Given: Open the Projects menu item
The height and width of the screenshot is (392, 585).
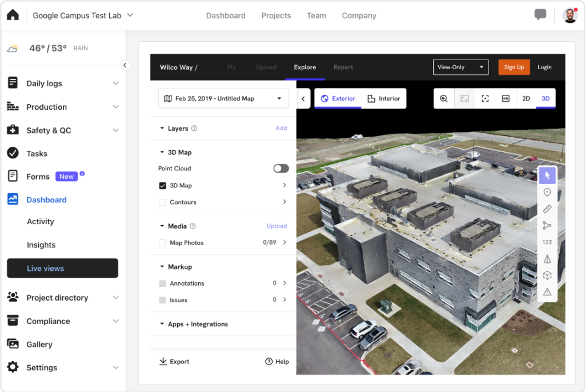Looking at the screenshot, I should pos(276,15).
